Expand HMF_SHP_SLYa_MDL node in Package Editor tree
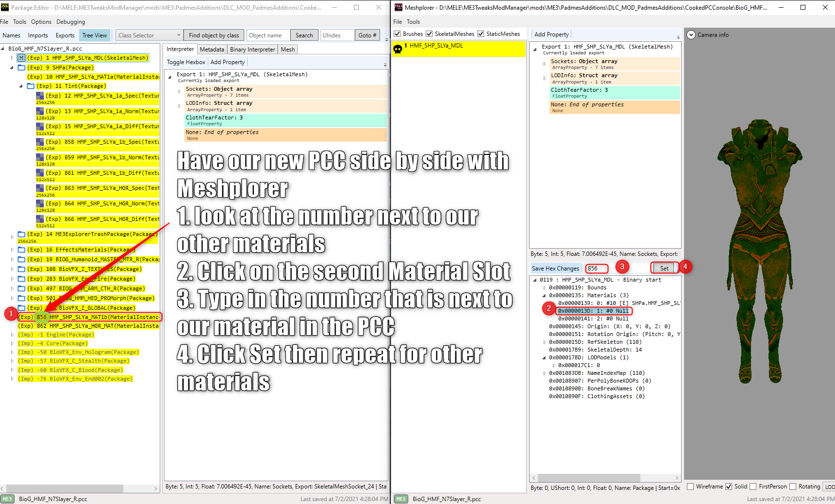The width and height of the screenshot is (835, 504). tap(12, 58)
